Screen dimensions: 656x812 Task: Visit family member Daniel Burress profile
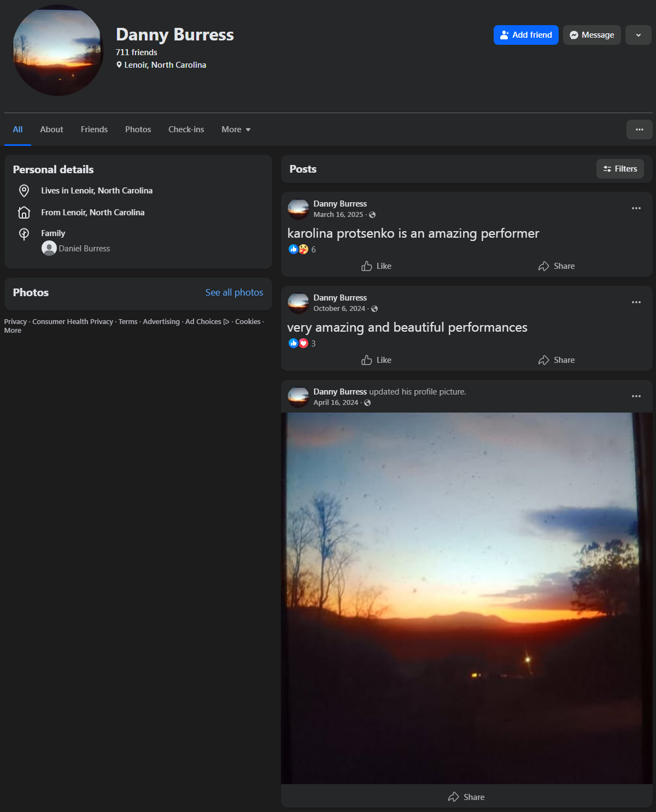point(84,249)
